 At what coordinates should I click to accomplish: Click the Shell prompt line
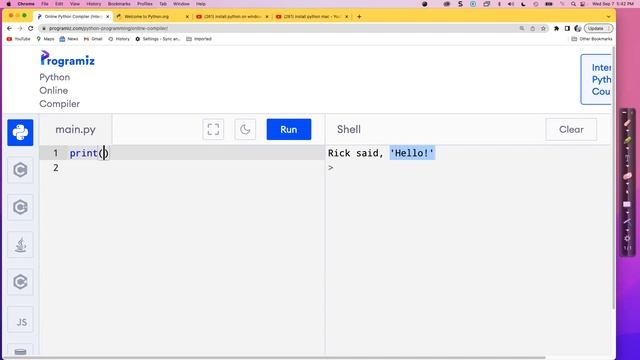331,168
